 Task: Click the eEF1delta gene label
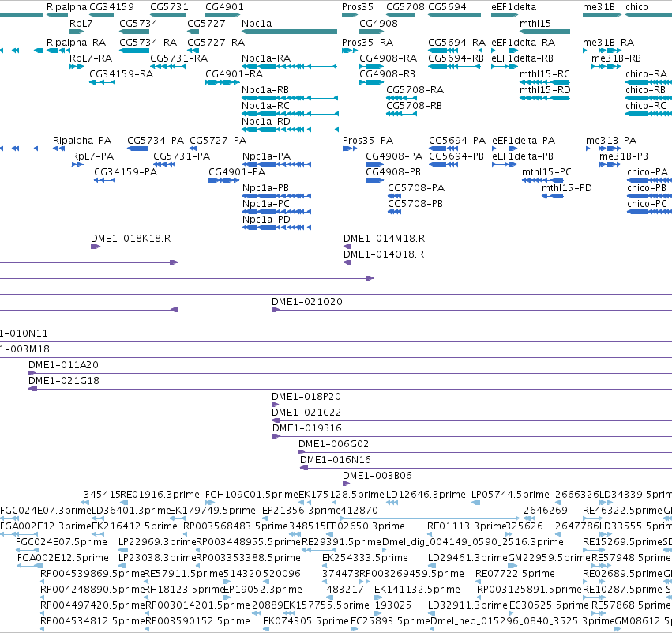point(513,7)
